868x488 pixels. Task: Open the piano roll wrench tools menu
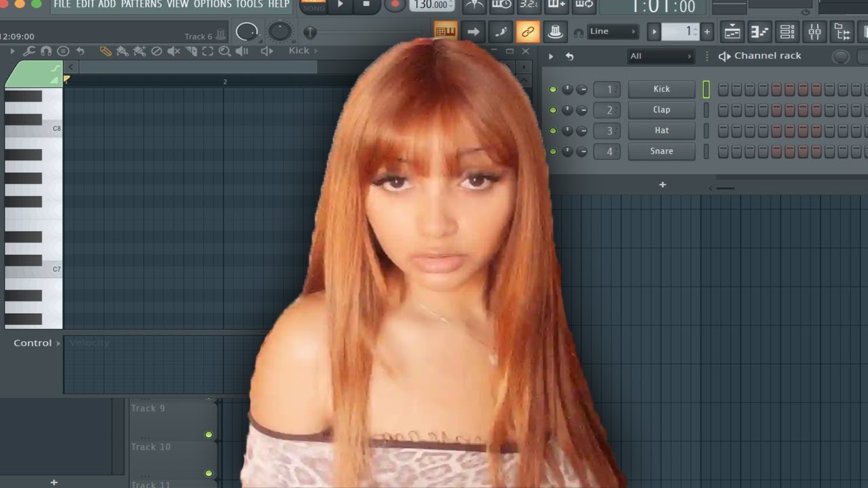tap(29, 51)
